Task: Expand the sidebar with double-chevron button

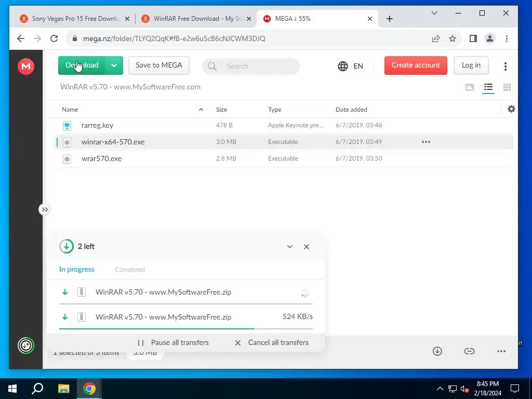Action: click(45, 210)
